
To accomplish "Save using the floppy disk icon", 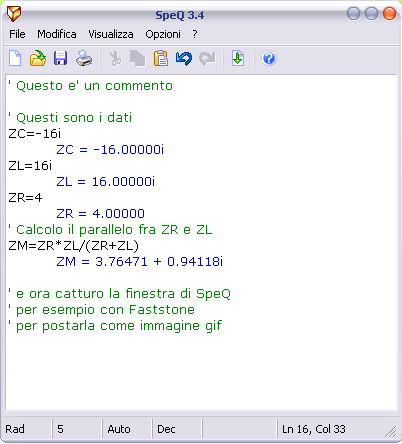I will pos(60,58).
